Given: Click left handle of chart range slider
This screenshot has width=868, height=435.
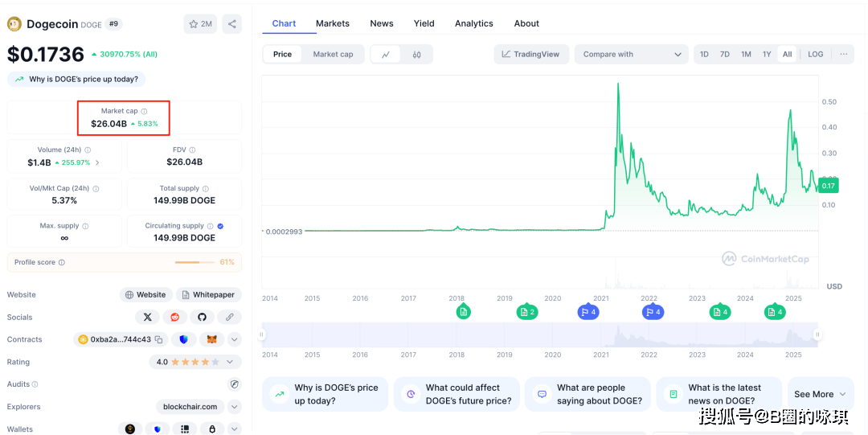Looking at the screenshot, I should tap(262, 334).
